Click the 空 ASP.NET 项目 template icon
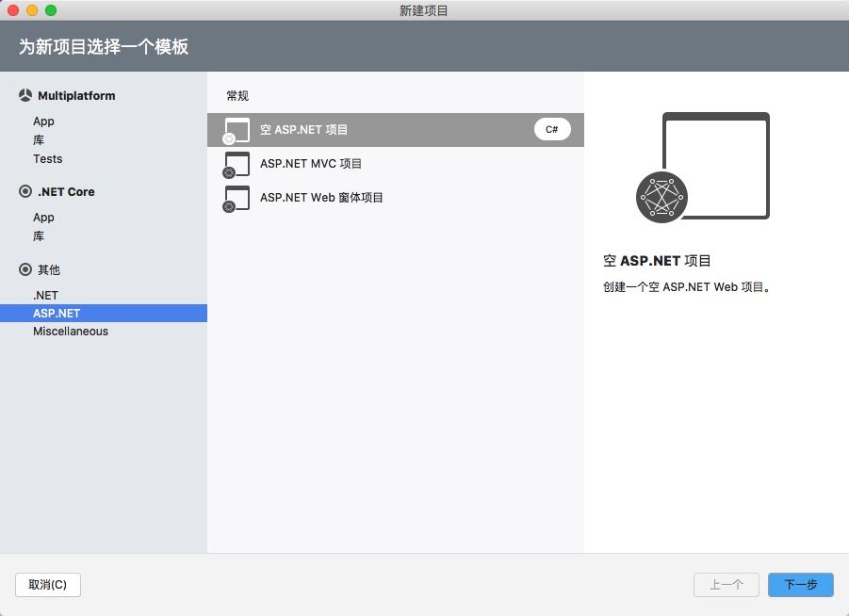This screenshot has height=616, width=849. pos(237,131)
